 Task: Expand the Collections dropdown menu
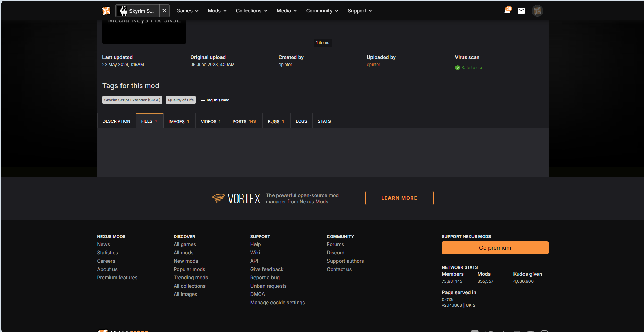pyautogui.click(x=252, y=11)
